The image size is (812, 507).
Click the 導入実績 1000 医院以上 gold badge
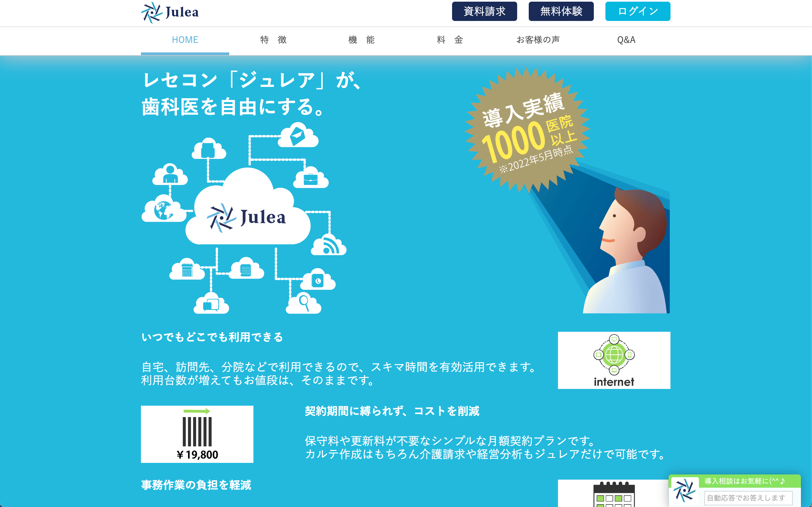click(527, 130)
